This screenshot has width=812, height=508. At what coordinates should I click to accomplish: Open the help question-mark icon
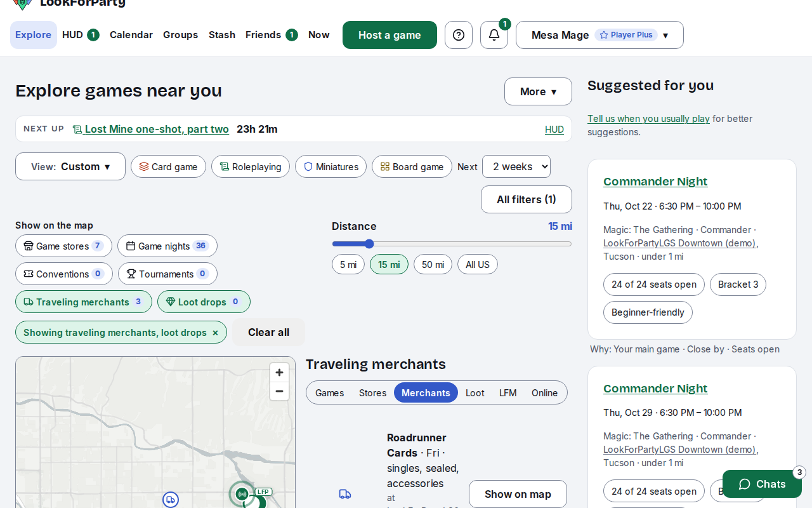(x=459, y=35)
